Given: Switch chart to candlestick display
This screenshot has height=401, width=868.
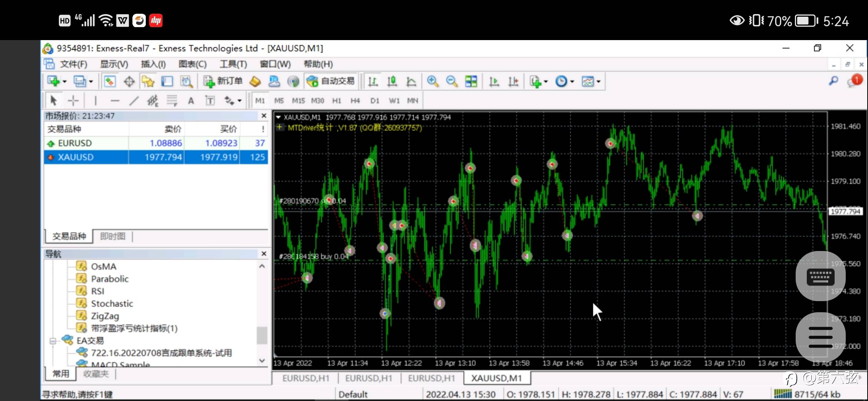Looking at the screenshot, I should click(392, 81).
